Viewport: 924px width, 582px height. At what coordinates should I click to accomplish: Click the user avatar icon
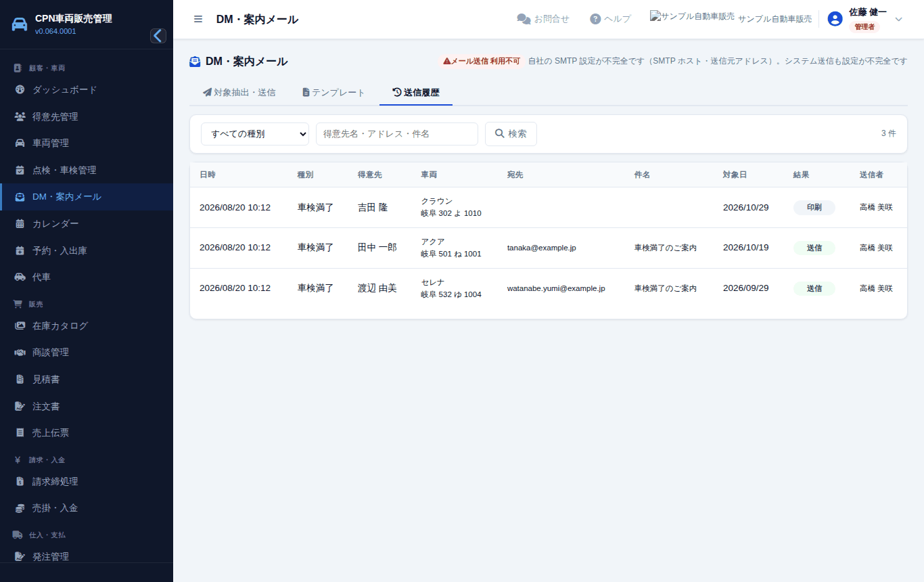click(835, 19)
